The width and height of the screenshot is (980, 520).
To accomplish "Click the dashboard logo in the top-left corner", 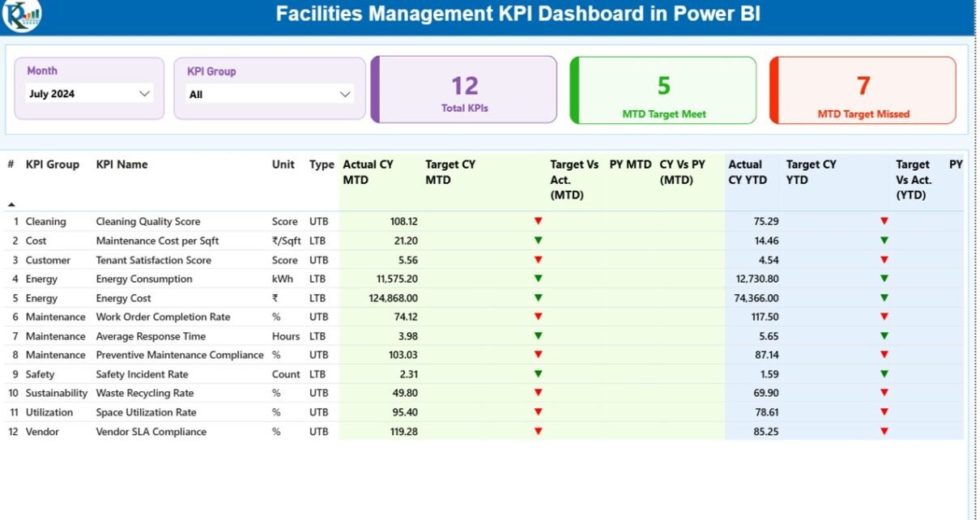I will point(21,15).
